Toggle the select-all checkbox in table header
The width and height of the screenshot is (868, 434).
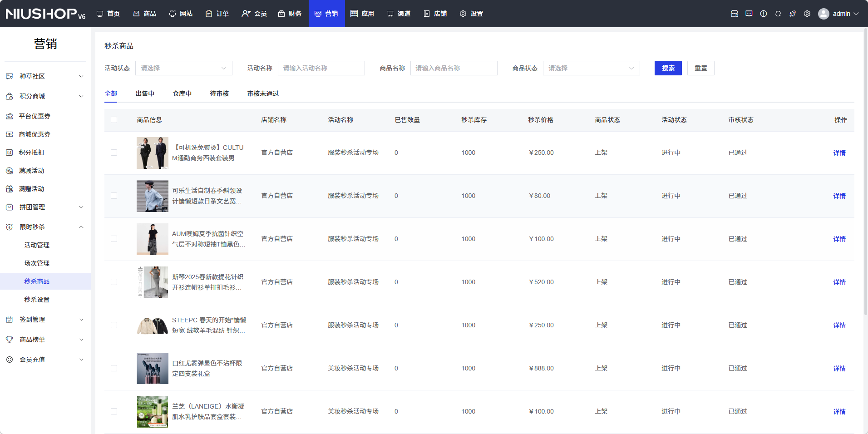tap(114, 120)
